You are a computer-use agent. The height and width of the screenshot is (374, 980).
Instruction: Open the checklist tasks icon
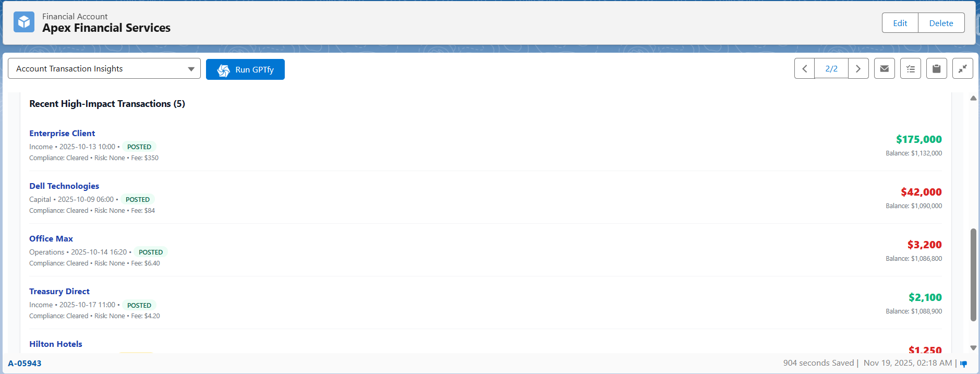pyautogui.click(x=910, y=69)
